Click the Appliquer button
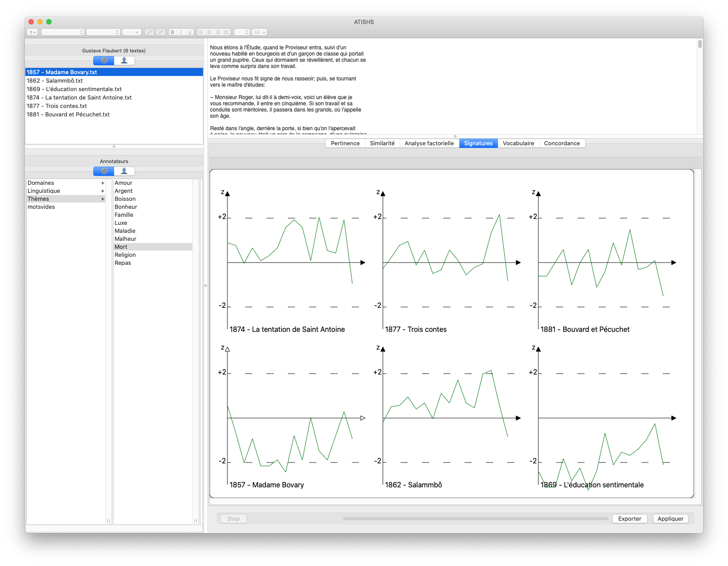Viewport: 728px width, 566px height. (670, 519)
